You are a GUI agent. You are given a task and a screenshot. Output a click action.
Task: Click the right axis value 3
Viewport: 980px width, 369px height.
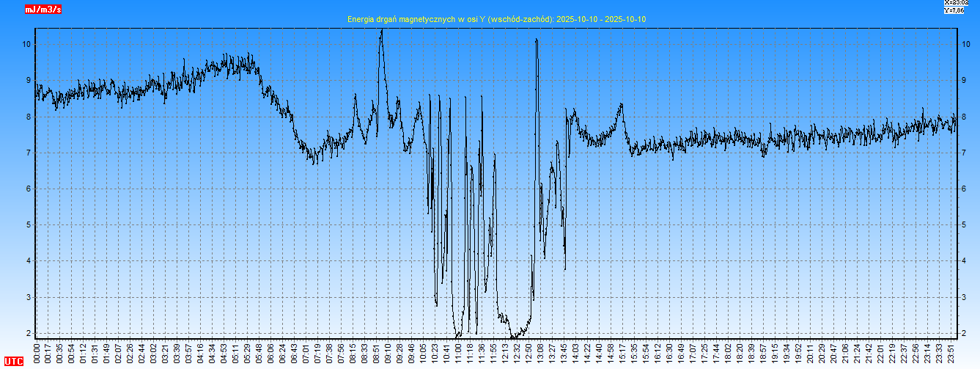click(964, 298)
